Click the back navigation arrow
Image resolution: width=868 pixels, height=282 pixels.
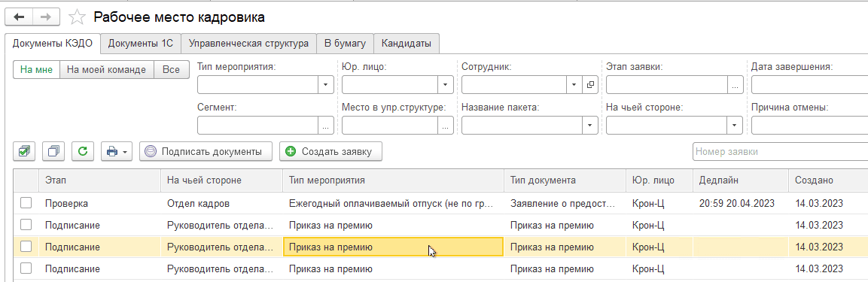click(x=19, y=17)
